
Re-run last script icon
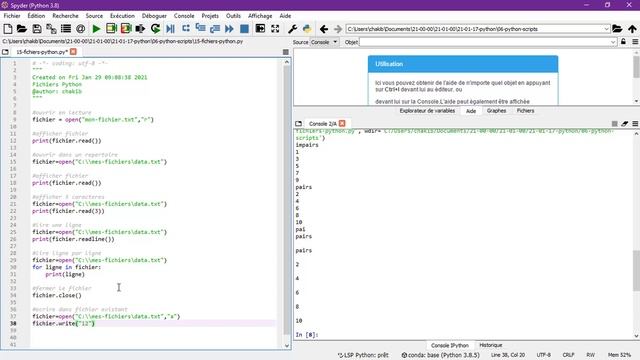click(155, 29)
